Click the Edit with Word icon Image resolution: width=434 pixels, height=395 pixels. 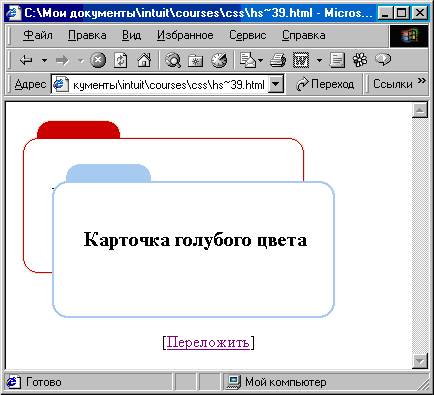click(301, 60)
